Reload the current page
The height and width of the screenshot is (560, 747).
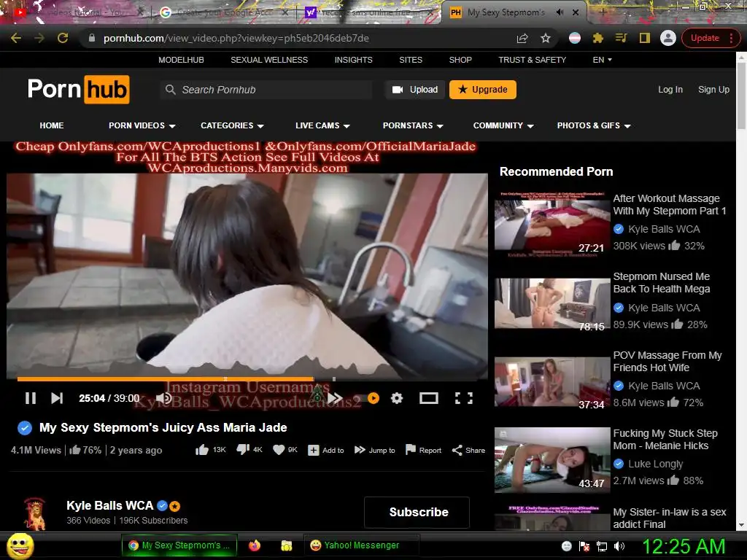[63, 38]
